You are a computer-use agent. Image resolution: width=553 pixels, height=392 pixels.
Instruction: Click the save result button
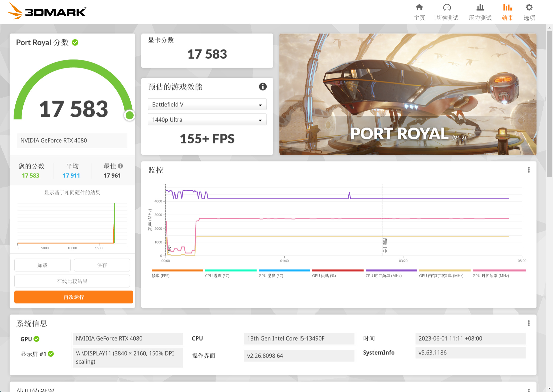[x=102, y=265]
